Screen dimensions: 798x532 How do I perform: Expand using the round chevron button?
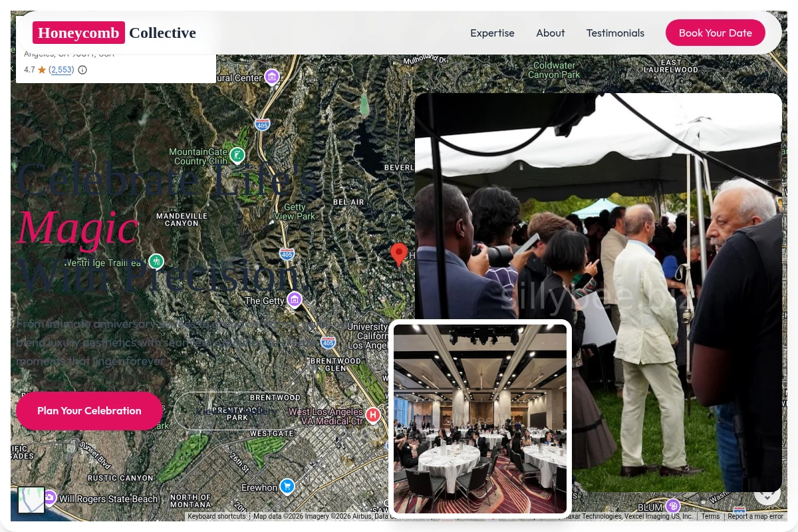[x=767, y=493]
